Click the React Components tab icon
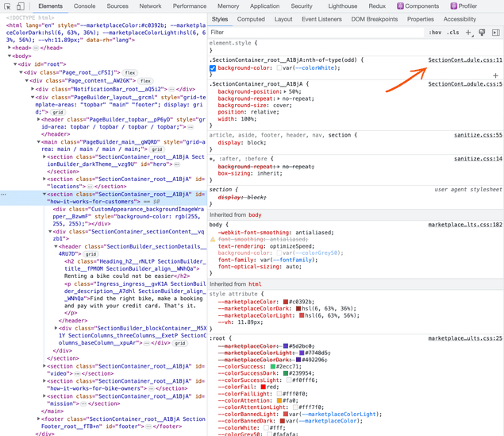Viewport: 504px width, 436px height. pos(401,6)
